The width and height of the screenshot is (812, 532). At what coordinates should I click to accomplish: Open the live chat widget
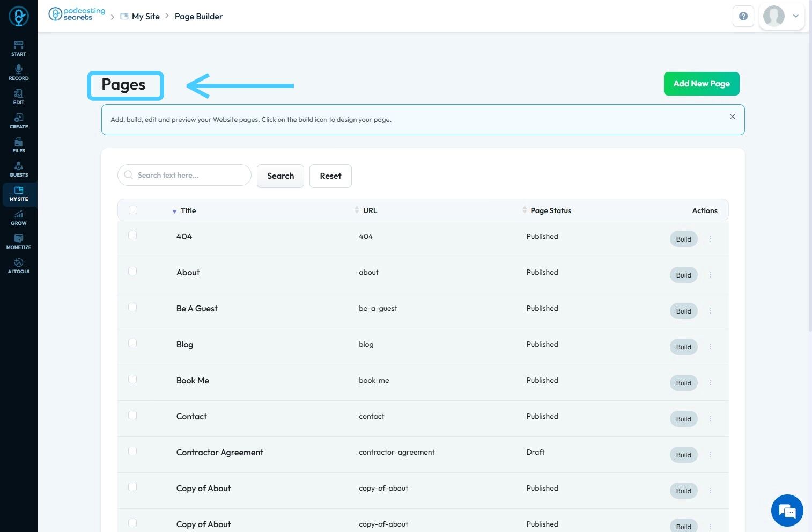pos(787,511)
